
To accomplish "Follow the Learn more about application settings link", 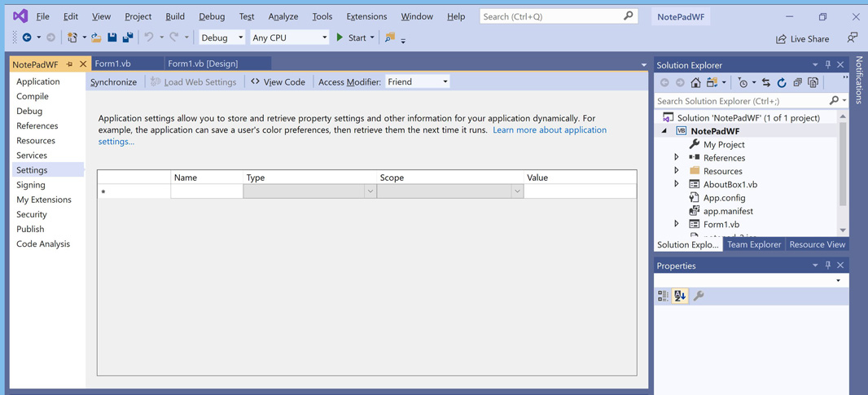I will (549, 129).
